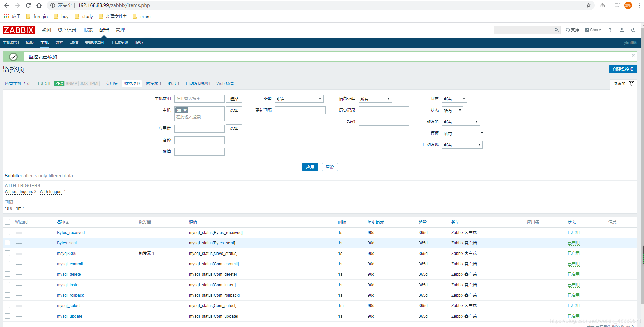The height and width of the screenshot is (327, 644).
Task: Open the wizard dots menu for mysql_commit
Action: coord(19,264)
